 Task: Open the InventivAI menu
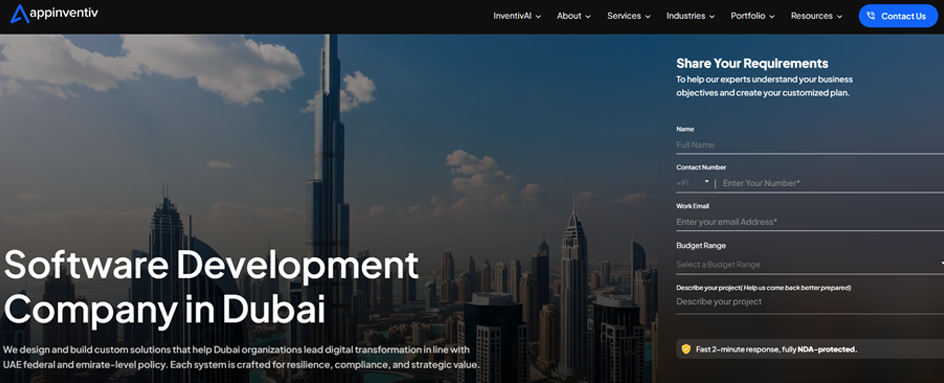coord(517,16)
